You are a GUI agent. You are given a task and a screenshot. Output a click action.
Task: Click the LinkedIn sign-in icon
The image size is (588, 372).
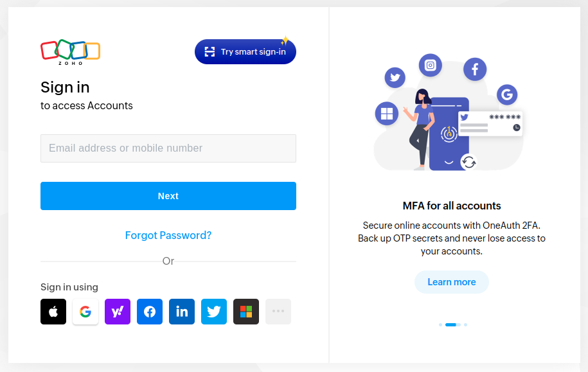coord(182,312)
